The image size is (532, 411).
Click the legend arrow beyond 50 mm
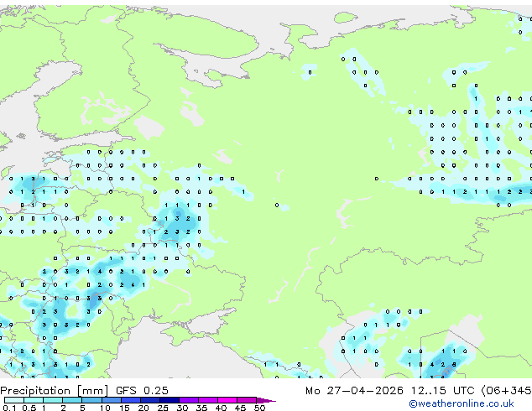click(266, 400)
